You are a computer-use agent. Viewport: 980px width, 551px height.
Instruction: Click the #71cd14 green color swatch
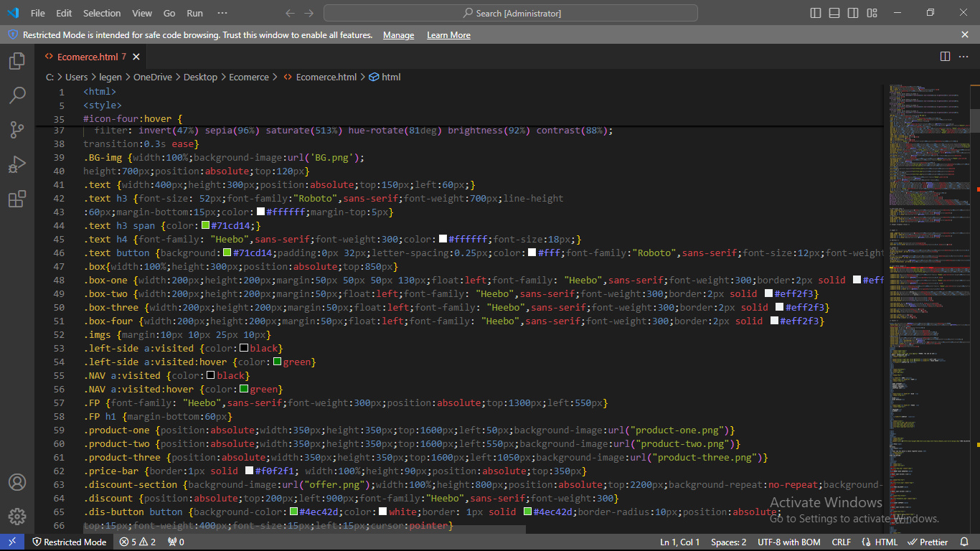pyautogui.click(x=205, y=225)
